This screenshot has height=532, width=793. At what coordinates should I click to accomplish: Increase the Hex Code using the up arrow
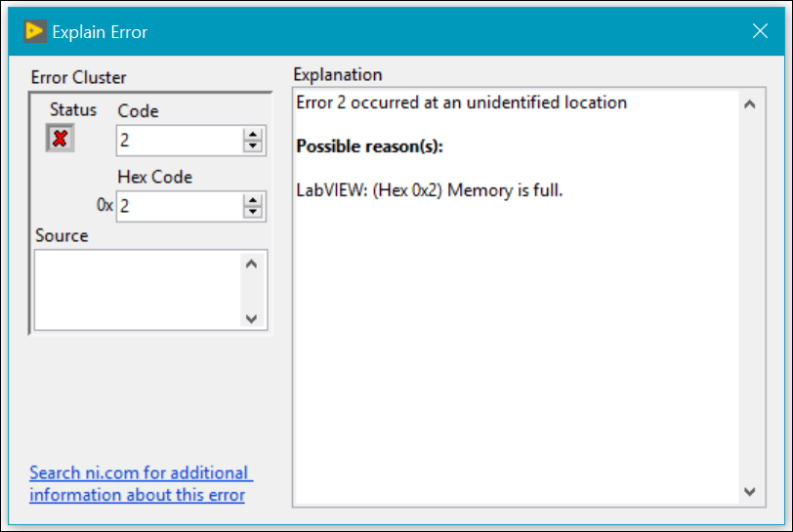[253, 200]
